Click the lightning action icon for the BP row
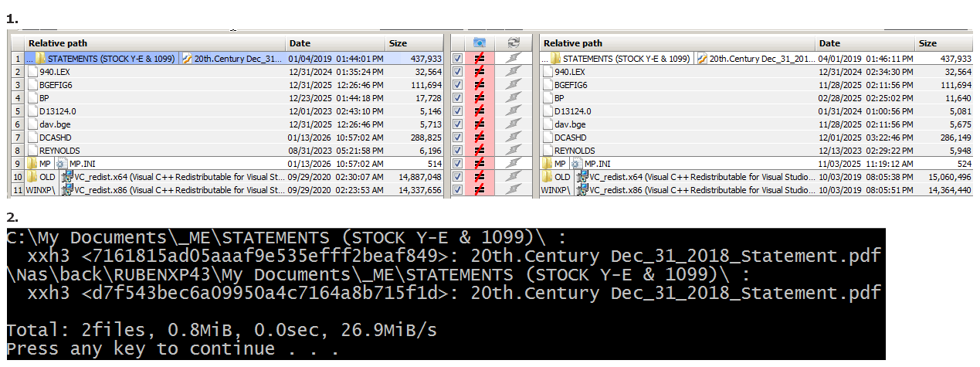980x367 pixels. [x=511, y=98]
